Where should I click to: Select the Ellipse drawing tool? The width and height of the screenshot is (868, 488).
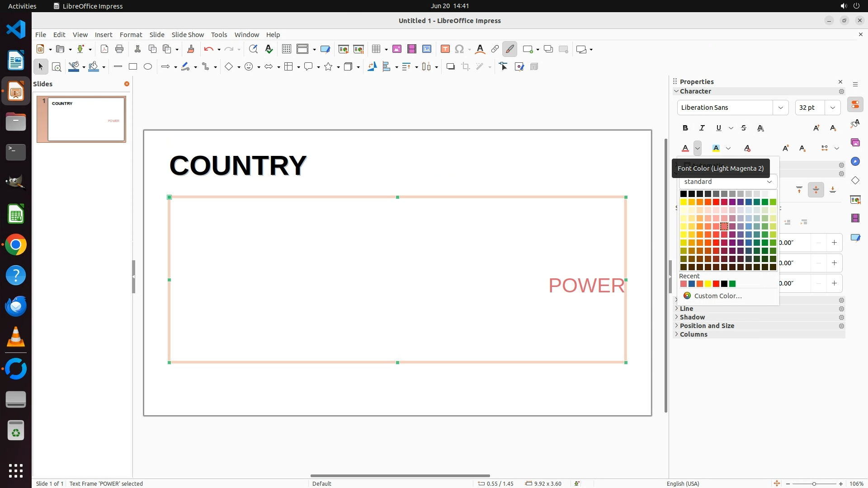[x=148, y=67]
